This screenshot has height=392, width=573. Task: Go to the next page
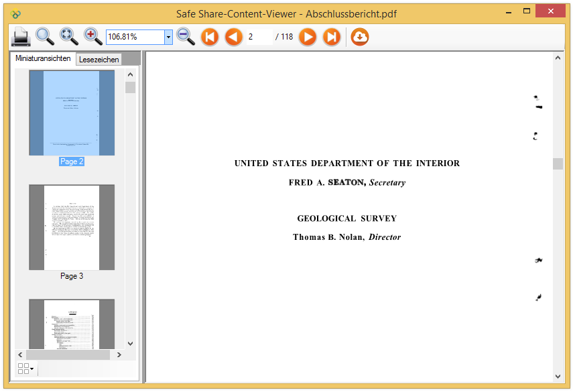[x=308, y=37]
